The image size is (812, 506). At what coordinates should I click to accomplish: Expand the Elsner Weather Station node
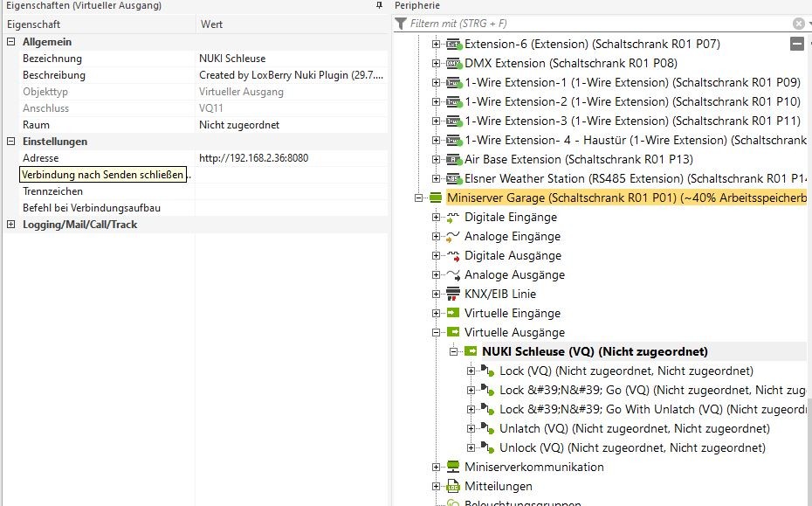(436, 178)
